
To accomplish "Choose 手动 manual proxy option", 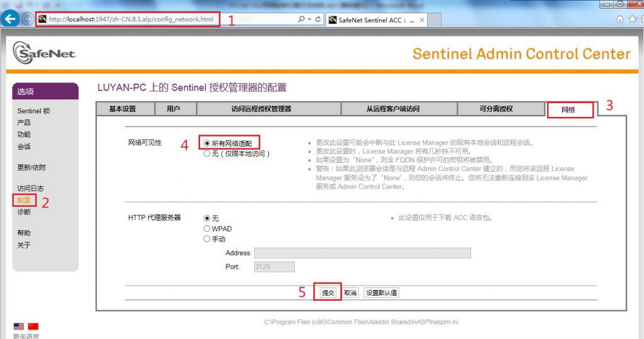I will 207,239.
